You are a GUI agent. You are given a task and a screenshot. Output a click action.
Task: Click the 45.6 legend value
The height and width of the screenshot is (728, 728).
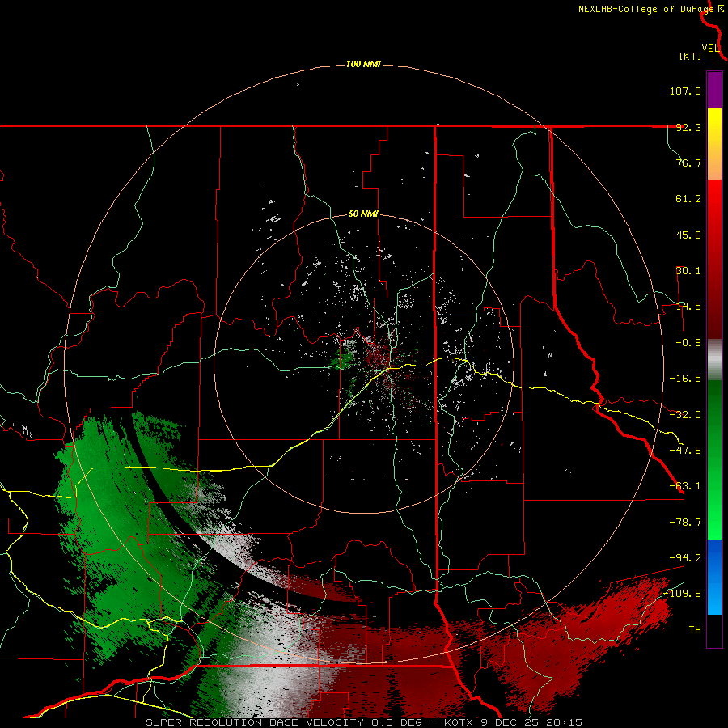[x=688, y=235]
